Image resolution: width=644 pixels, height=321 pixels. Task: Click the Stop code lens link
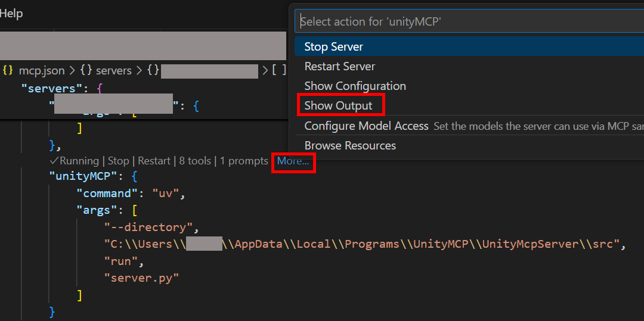[118, 161]
